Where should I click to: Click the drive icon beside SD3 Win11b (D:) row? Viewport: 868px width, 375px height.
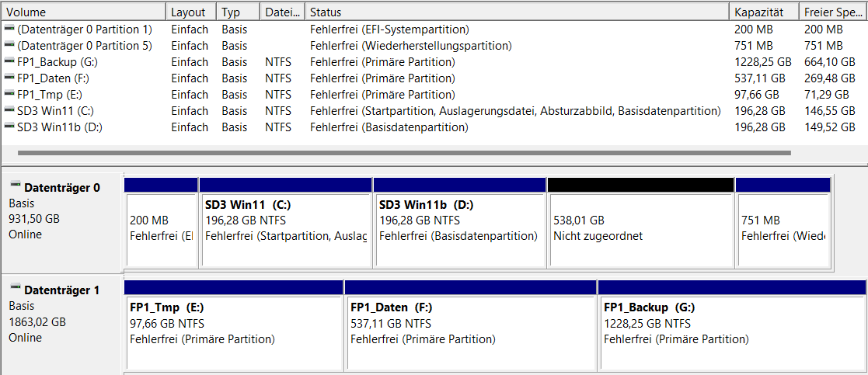click(9, 127)
